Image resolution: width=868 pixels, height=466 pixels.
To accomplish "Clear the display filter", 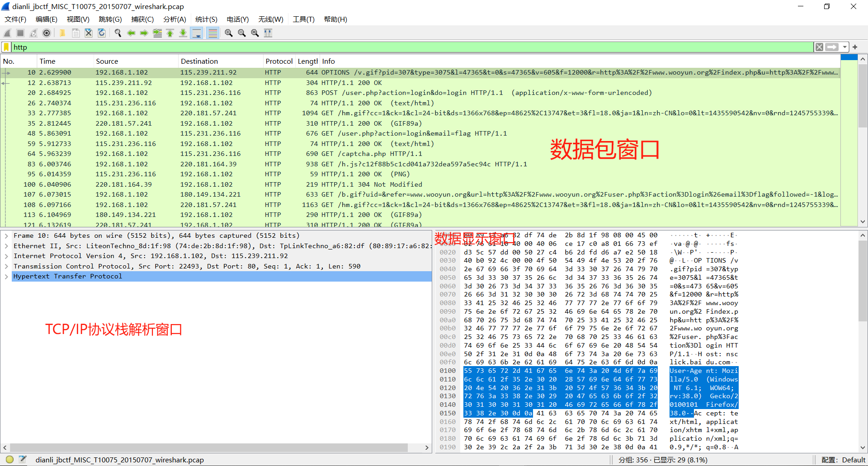I will point(819,47).
